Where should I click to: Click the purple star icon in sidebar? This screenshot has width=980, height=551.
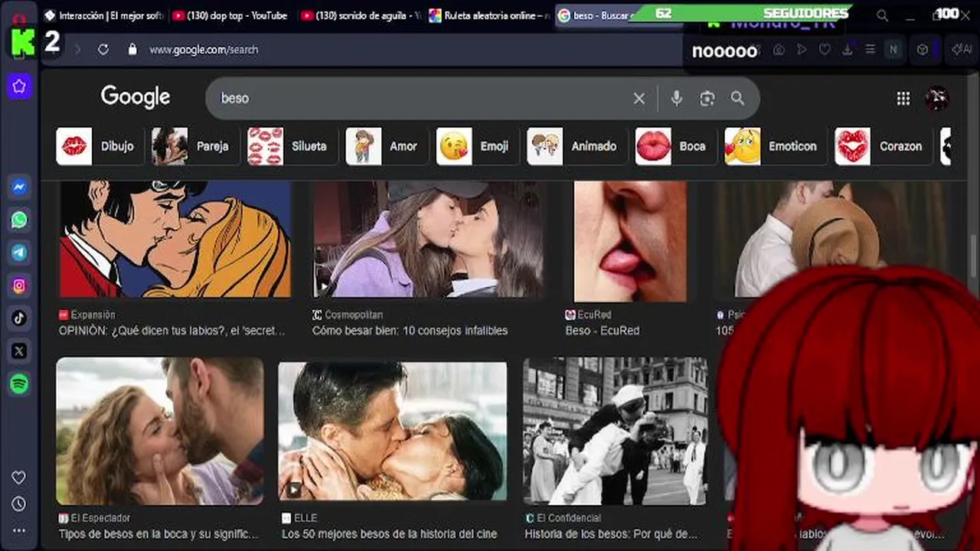click(19, 86)
